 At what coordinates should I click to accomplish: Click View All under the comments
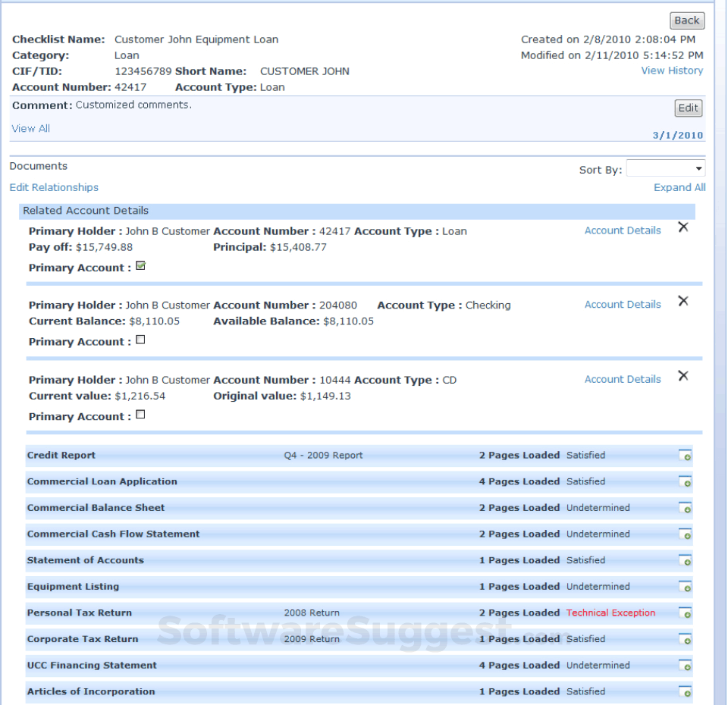(30, 128)
